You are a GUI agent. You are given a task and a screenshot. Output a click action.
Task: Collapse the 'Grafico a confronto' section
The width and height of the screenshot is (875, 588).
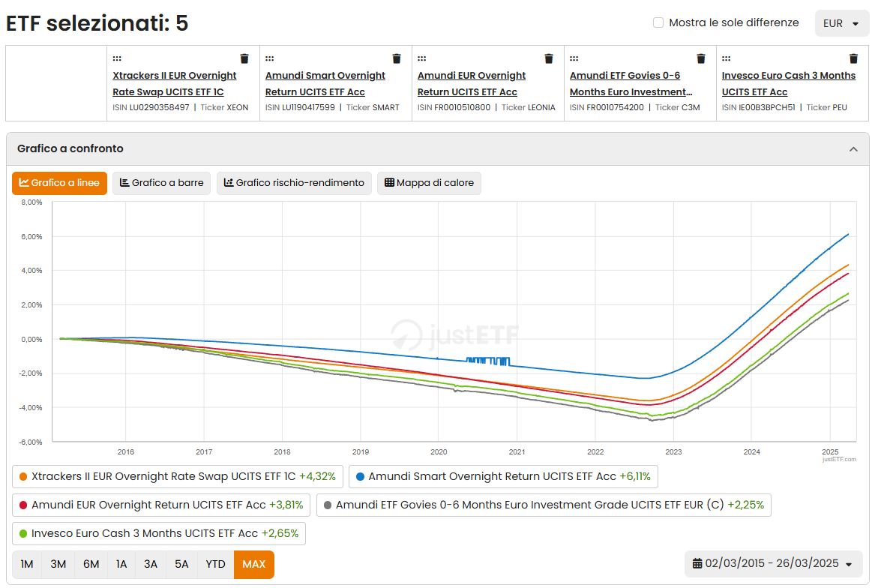(x=853, y=149)
